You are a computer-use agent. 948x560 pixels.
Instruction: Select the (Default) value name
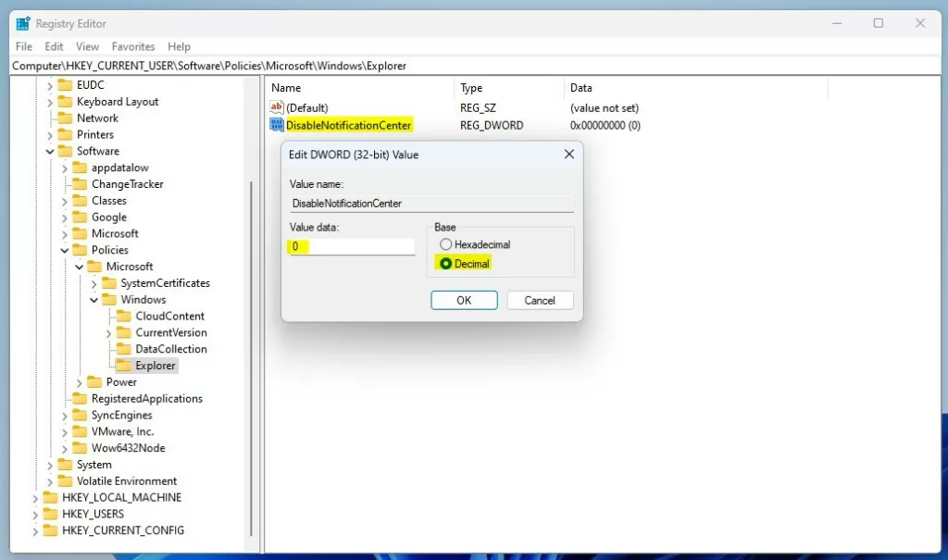tap(307, 107)
